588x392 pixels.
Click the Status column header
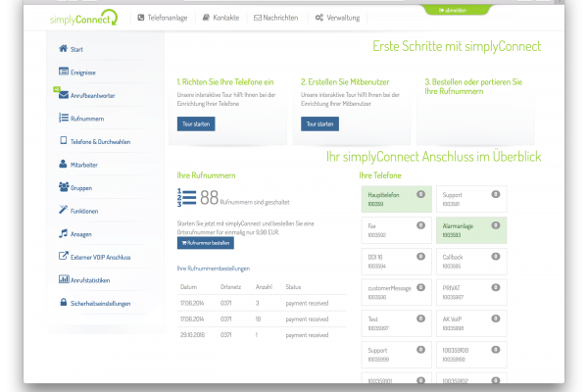tap(293, 287)
